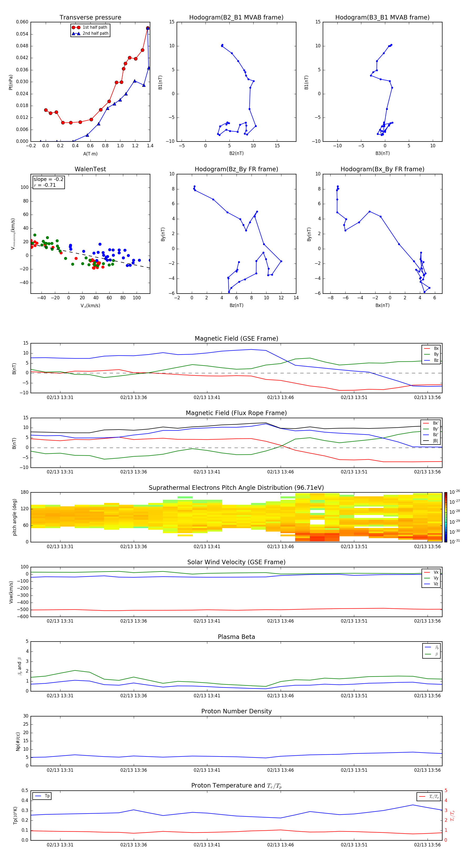Click the 'Proton Temperature and Te/Tp' title

236,786
